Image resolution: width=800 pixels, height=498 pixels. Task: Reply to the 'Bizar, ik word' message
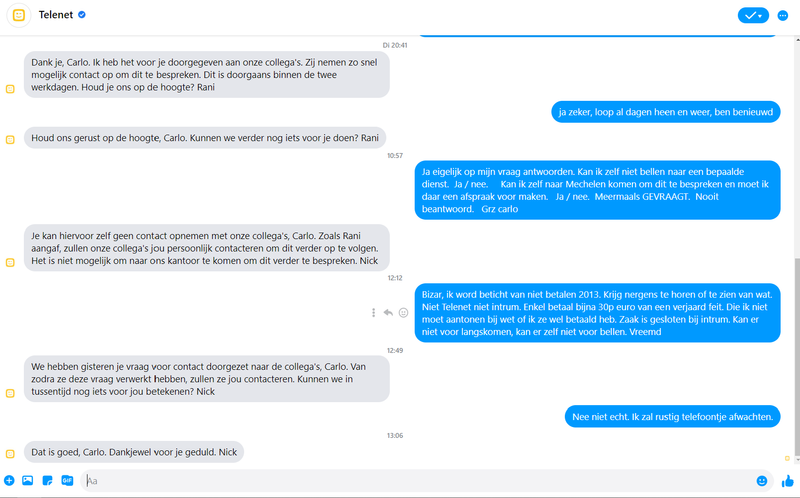tap(388, 312)
